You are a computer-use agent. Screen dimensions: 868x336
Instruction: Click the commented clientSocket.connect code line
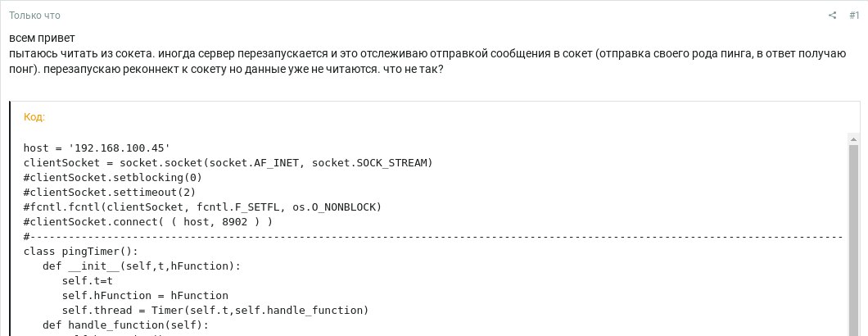coord(147,222)
